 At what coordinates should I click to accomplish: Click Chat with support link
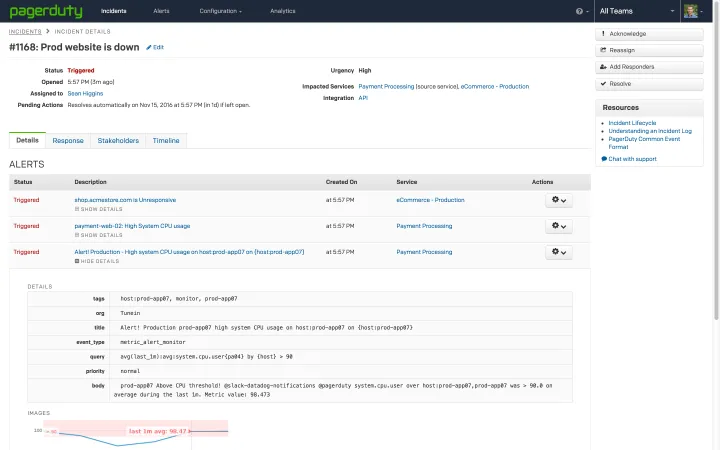[x=630, y=159]
